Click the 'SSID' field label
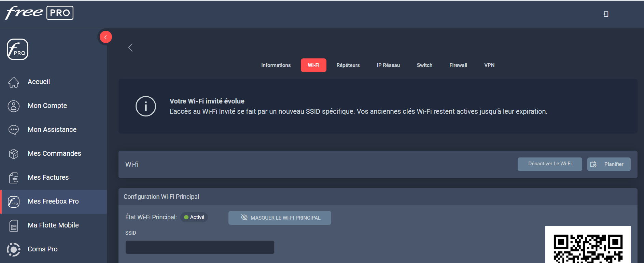The image size is (644, 263). 130,233
